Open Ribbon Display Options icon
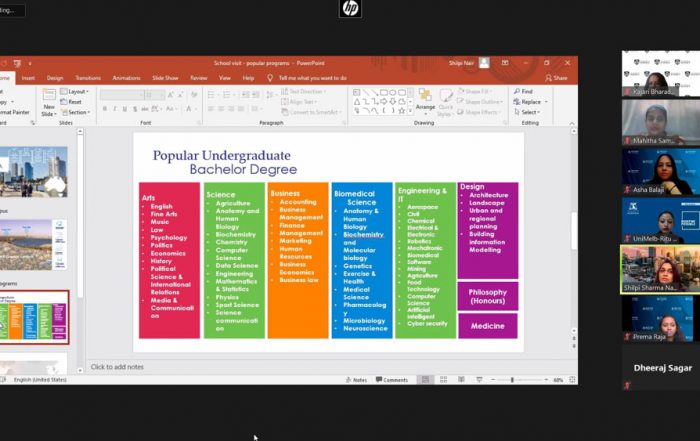700x441 pixels. pos(505,63)
